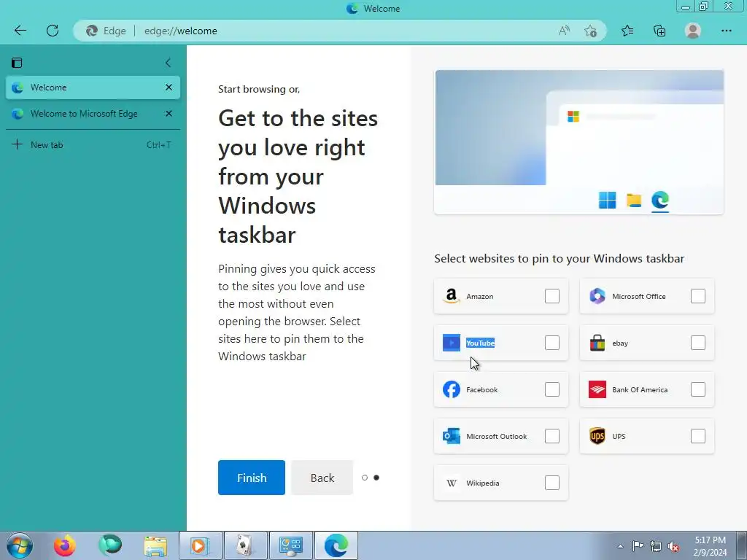Reload the page using the refresh icon

[x=53, y=31]
